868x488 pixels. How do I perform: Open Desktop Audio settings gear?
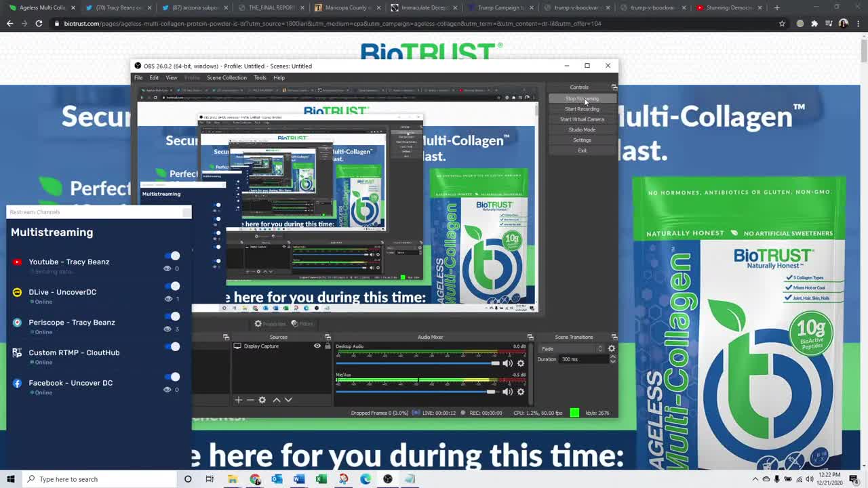point(521,363)
